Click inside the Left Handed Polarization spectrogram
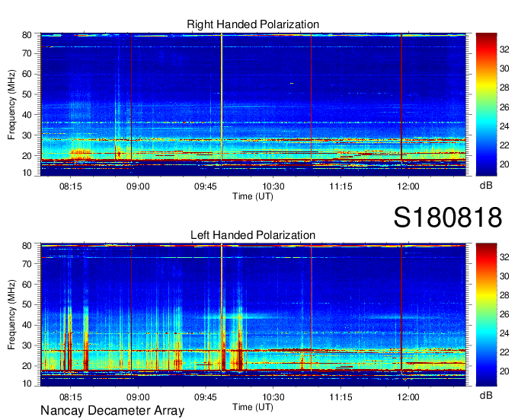The image size is (518, 420). pos(253,315)
